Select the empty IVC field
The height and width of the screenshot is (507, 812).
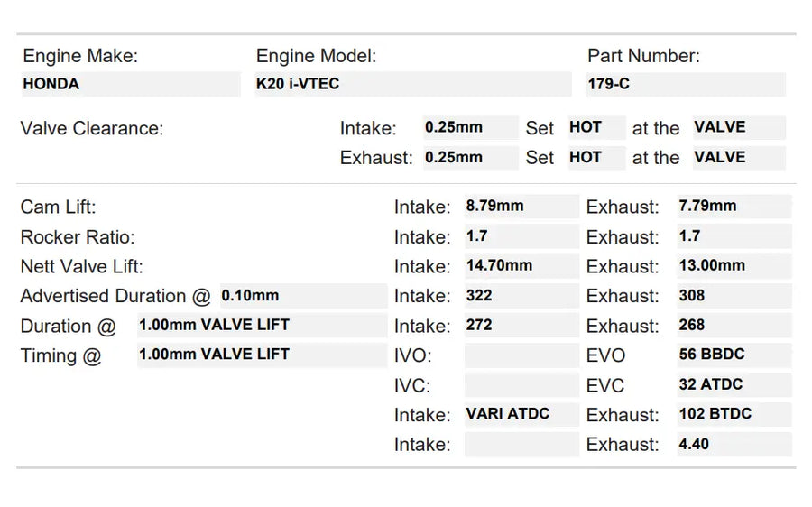click(x=521, y=385)
